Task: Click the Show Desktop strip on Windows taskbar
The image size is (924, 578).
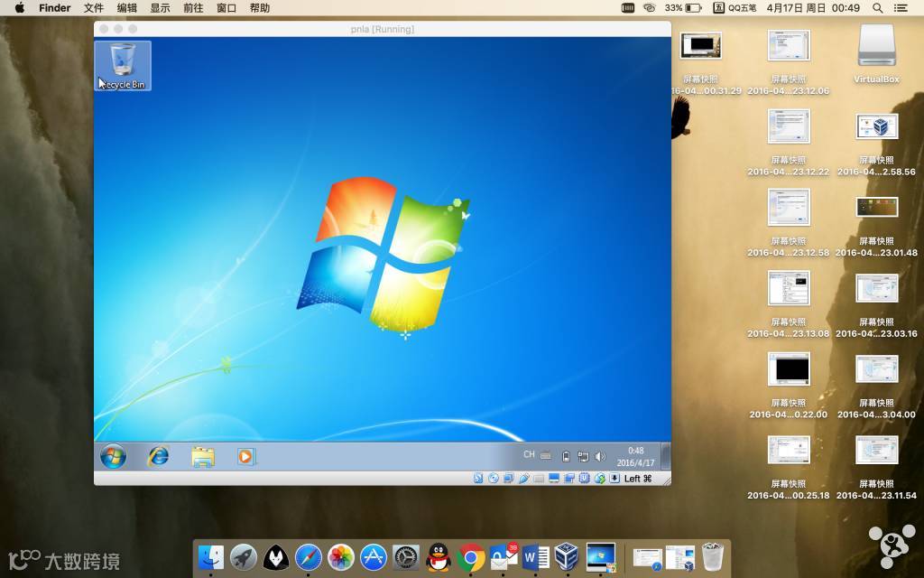Action: coord(665,456)
